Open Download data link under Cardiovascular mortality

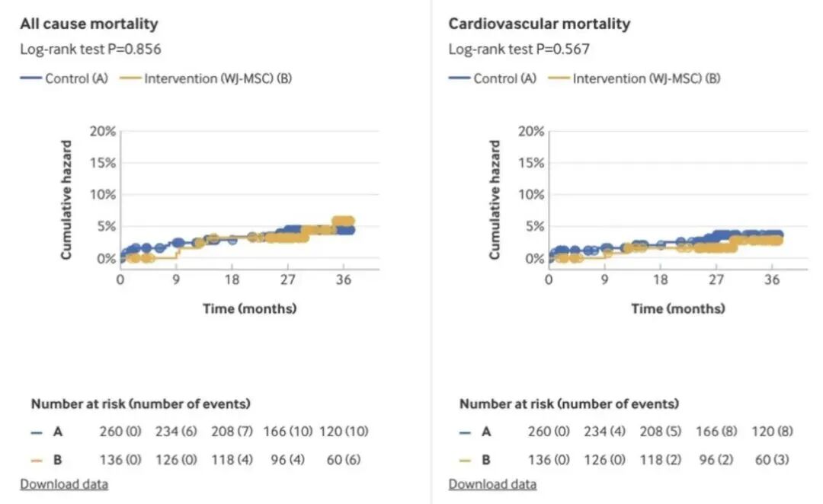[x=492, y=484]
